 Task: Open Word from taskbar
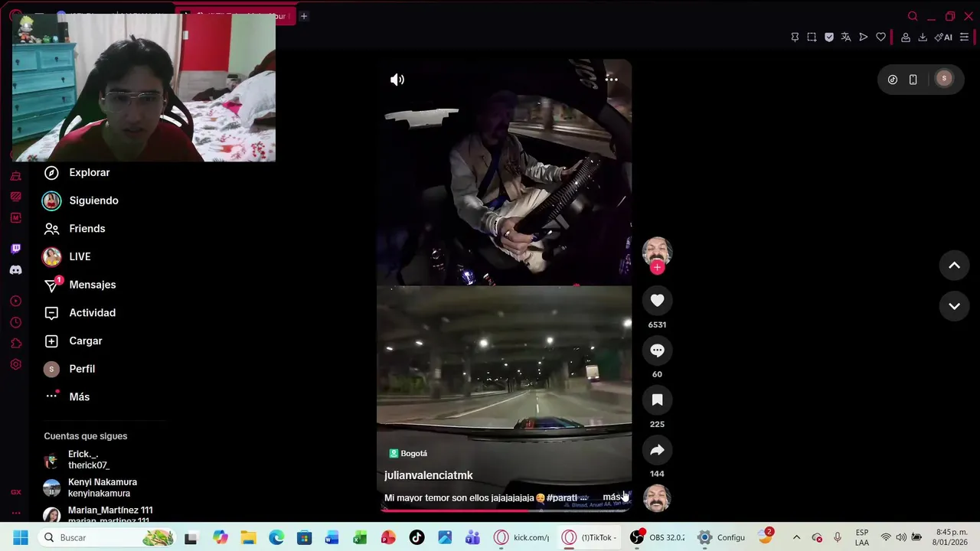coord(332,538)
